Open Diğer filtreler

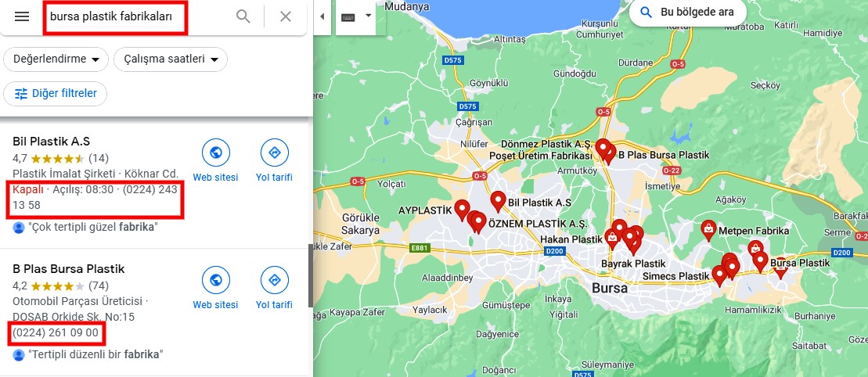(56, 94)
